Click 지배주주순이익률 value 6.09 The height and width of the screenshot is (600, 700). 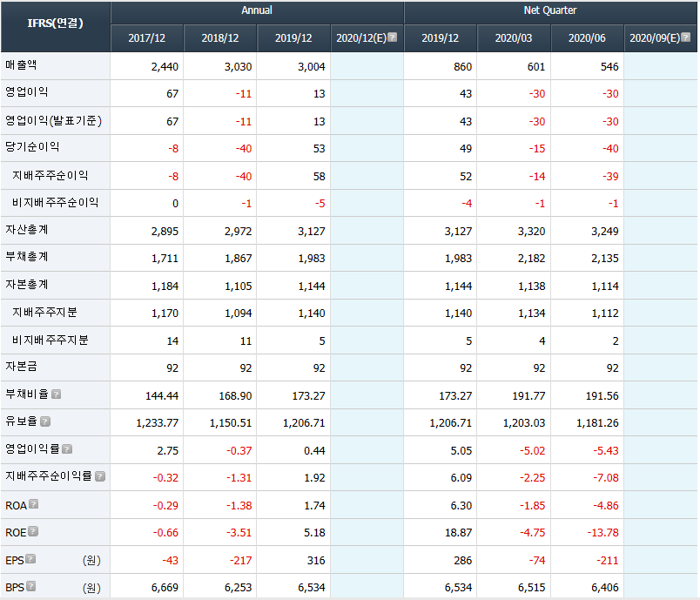tap(461, 478)
